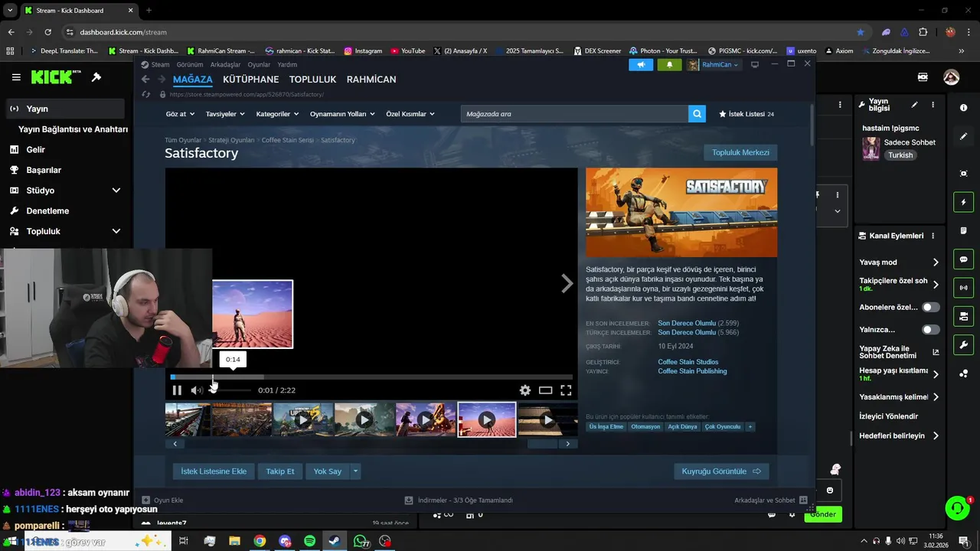Pause the Satisfactory trailer video
The height and width of the screenshot is (551, 980).
(x=177, y=390)
